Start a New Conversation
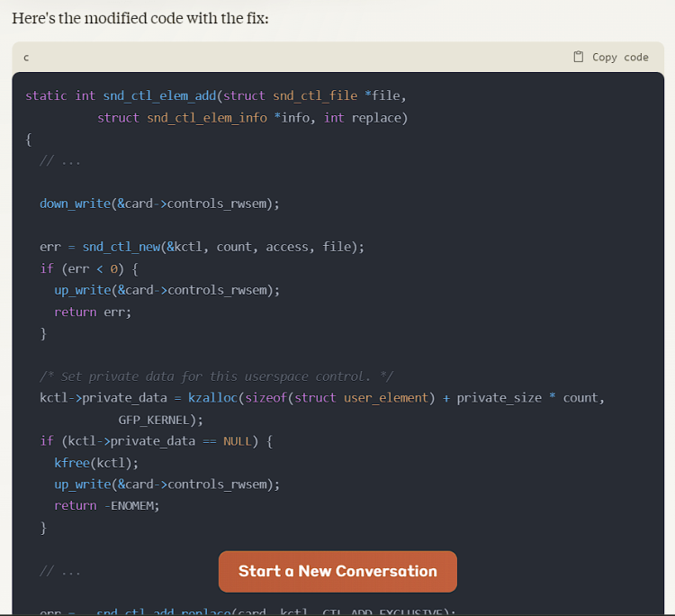This screenshot has height=616, width=675. click(337, 571)
